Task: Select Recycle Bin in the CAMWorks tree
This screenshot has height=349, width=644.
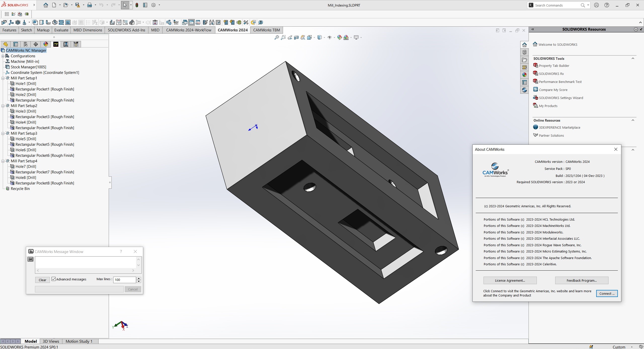Action: pyautogui.click(x=20, y=189)
